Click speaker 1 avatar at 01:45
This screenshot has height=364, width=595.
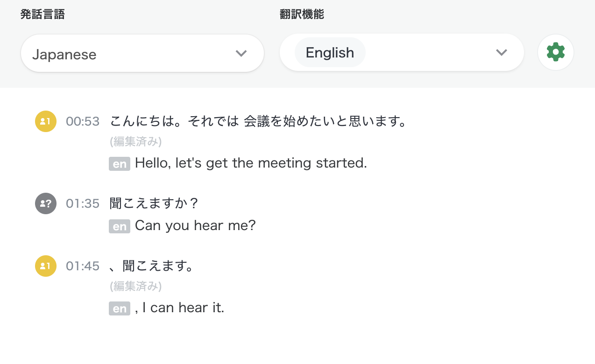point(46,266)
